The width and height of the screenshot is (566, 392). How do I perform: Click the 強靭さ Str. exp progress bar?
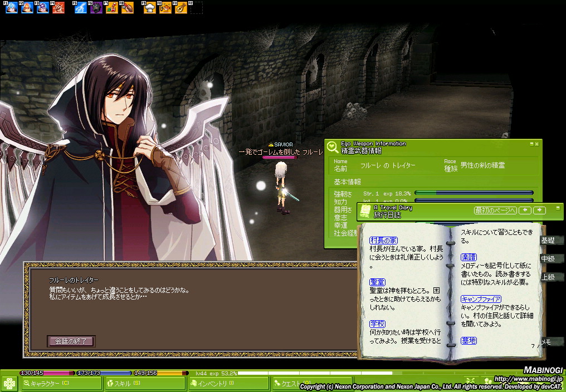(x=474, y=193)
